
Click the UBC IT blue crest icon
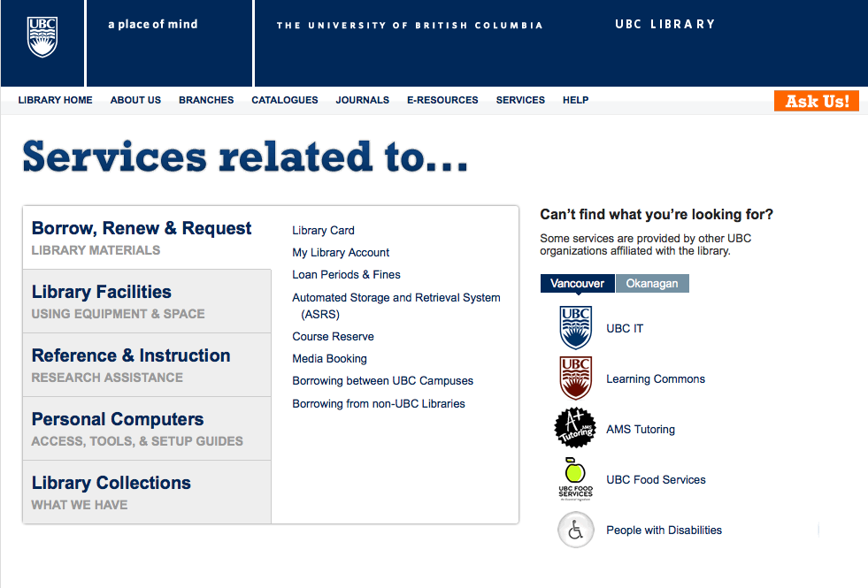click(x=576, y=327)
